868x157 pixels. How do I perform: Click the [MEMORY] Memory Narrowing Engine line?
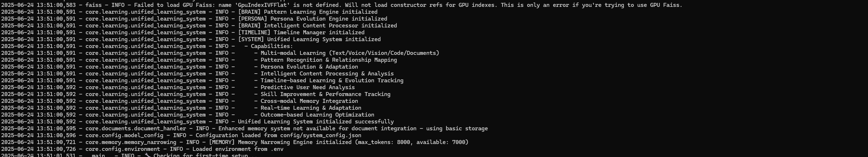(235, 142)
